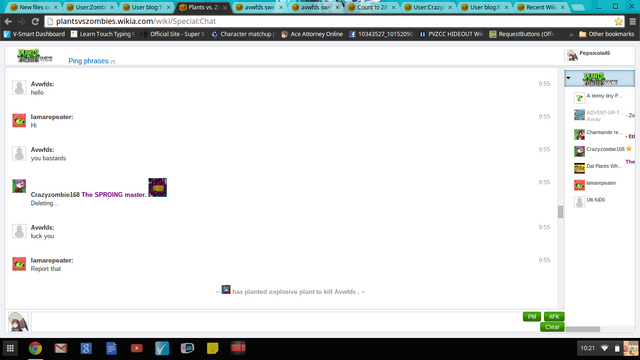The width and height of the screenshot is (640, 360).
Task: Open the yellow sticky note app in the shelf
Action: tap(213, 348)
